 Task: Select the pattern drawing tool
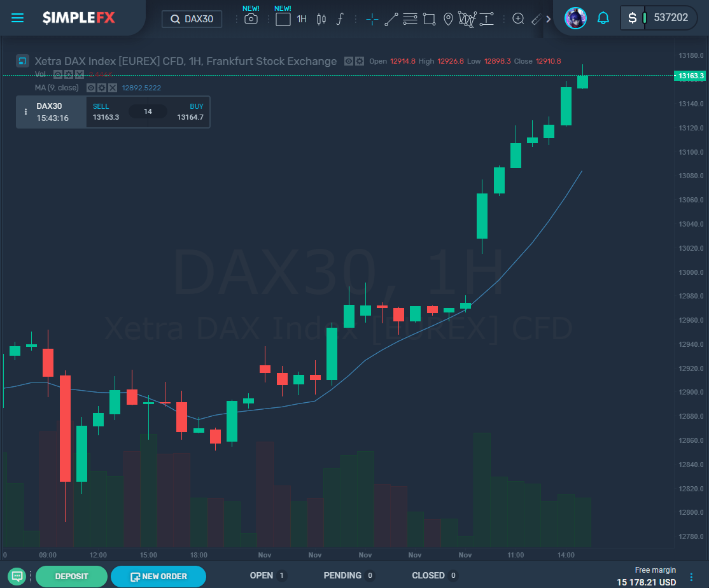(467, 19)
